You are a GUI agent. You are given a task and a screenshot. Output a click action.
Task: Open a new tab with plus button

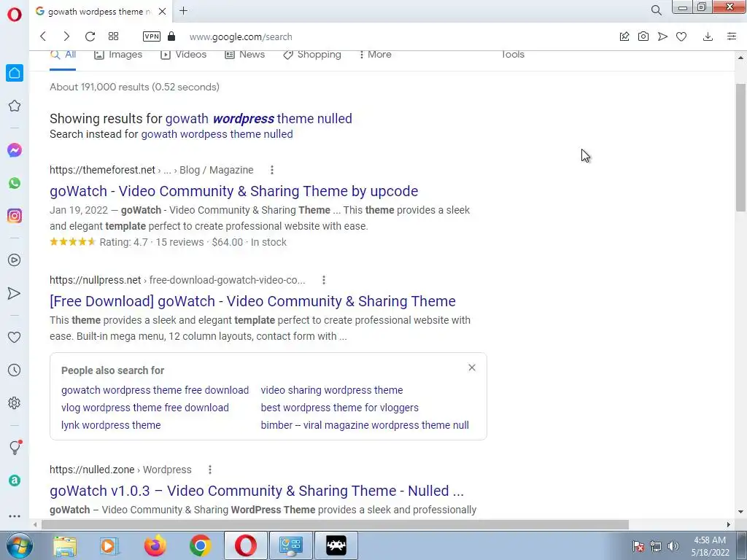coord(183,10)
